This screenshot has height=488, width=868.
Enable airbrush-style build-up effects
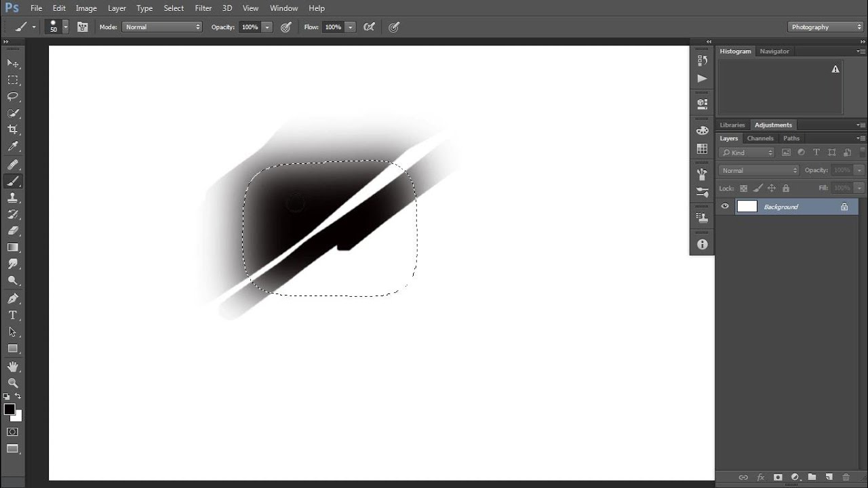click(x=369, y=27)
